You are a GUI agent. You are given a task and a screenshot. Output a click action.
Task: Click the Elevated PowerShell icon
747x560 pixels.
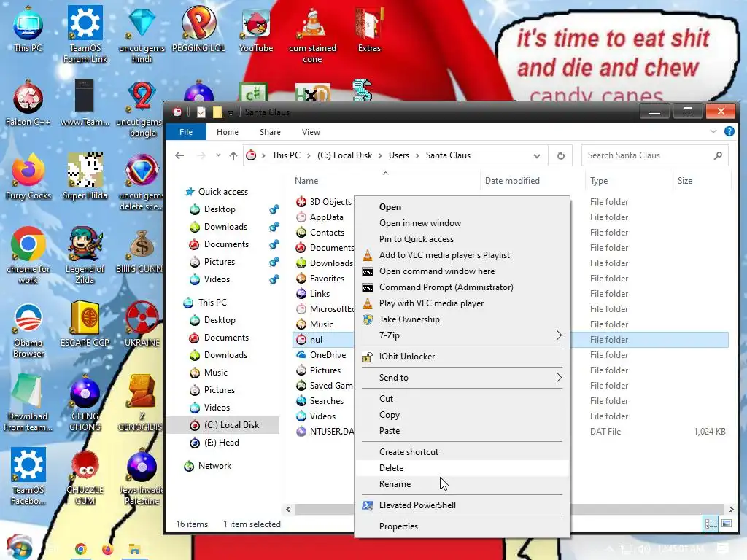(368, 505)
